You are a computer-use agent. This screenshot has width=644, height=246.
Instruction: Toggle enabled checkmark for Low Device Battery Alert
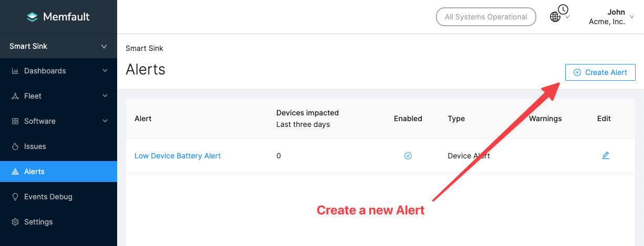click(x=408, y=156)
